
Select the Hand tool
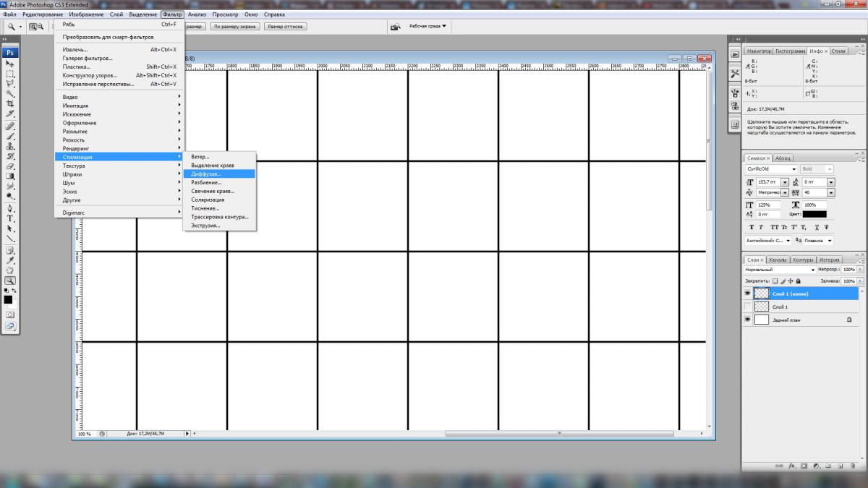point(11,270)
